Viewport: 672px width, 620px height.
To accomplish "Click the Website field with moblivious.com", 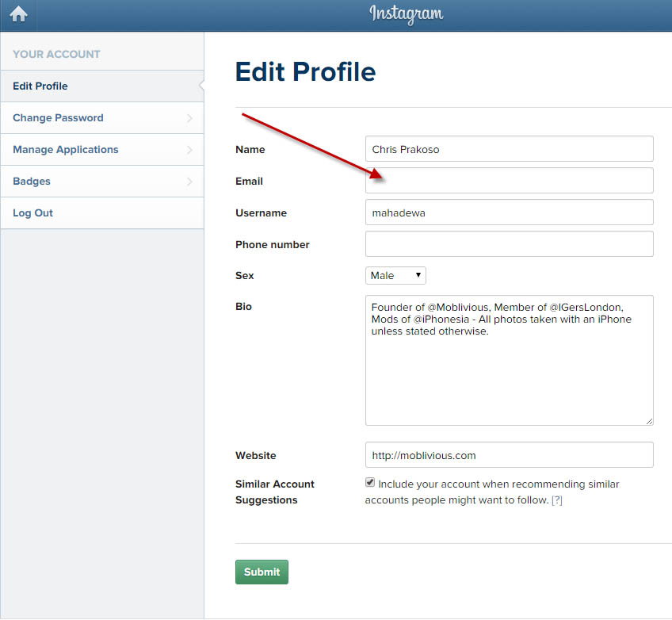I will coord(509,455).
